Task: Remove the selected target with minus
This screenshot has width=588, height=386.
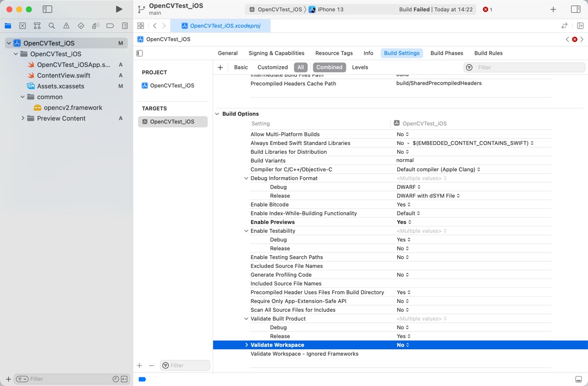Action: coord(152,366)
